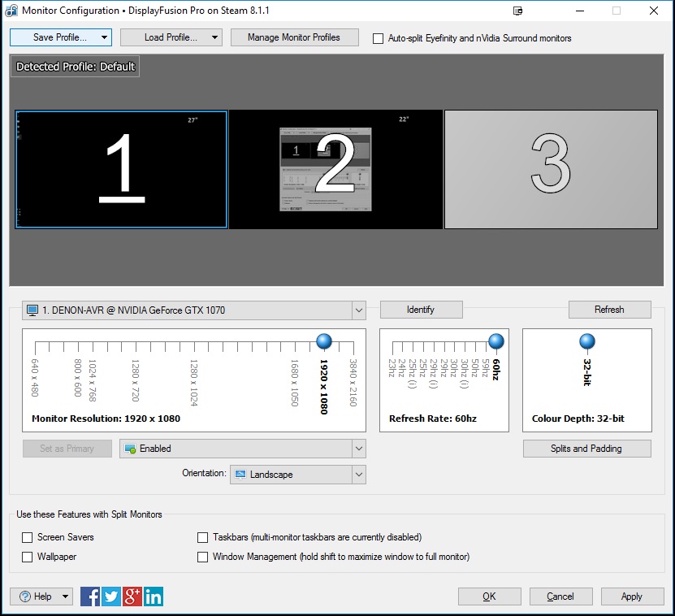Click the 3840 x 2160 resolution label

pyautogui.click(x=353, y=383)
